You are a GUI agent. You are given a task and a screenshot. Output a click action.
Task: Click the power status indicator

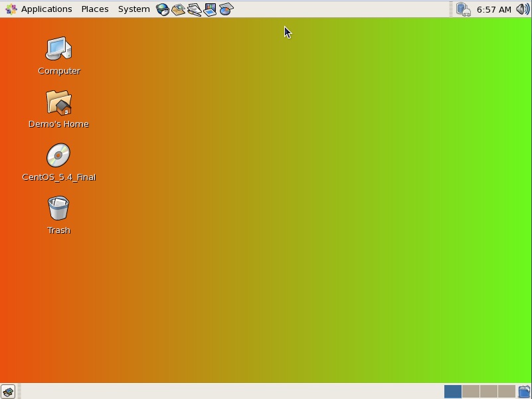(464, 9)
